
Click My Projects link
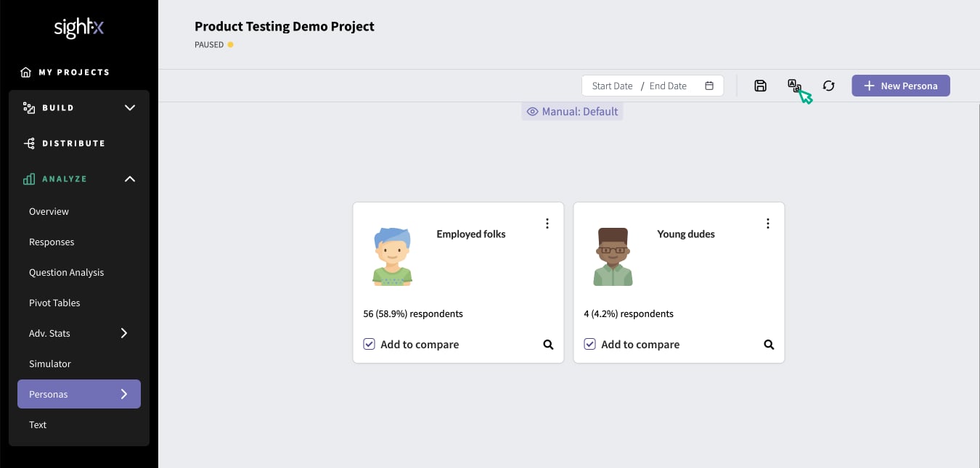click(74, 72)
